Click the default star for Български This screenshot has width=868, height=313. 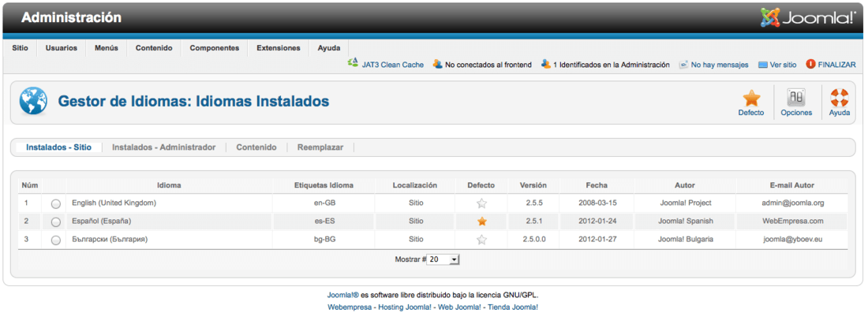click(481, 240)
